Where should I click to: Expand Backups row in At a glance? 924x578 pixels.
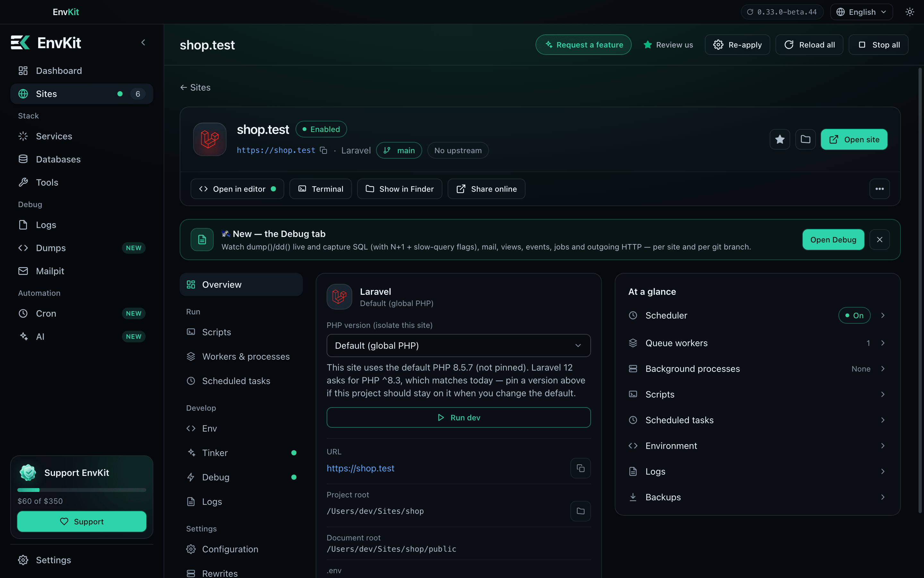757,497
